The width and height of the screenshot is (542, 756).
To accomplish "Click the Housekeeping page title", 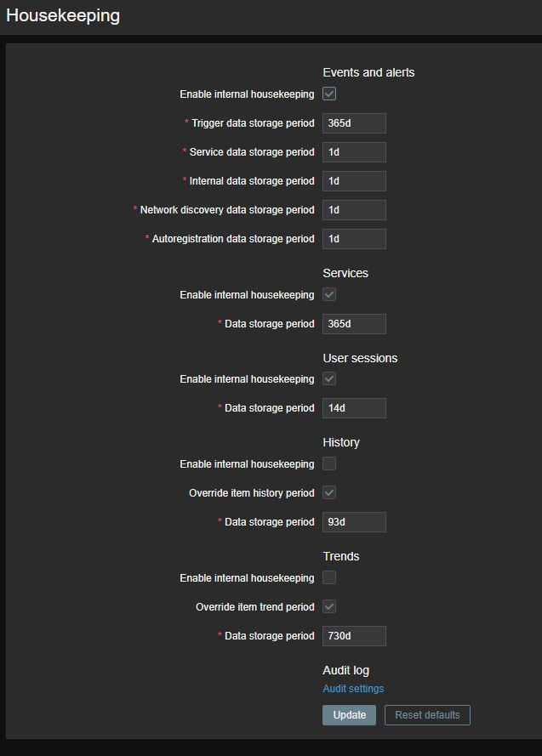I will tap(63, 15).
